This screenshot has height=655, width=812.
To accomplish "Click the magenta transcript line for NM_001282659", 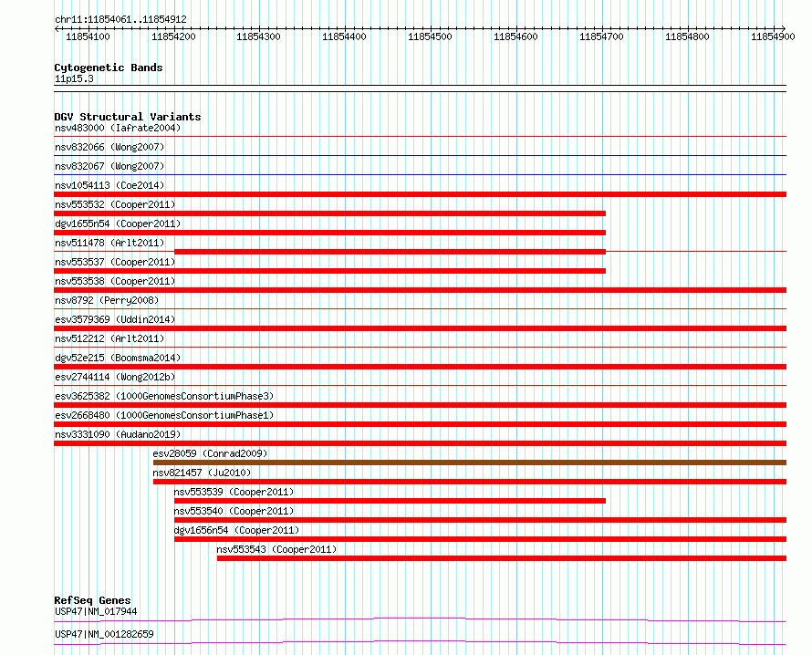I will (420, 642).
